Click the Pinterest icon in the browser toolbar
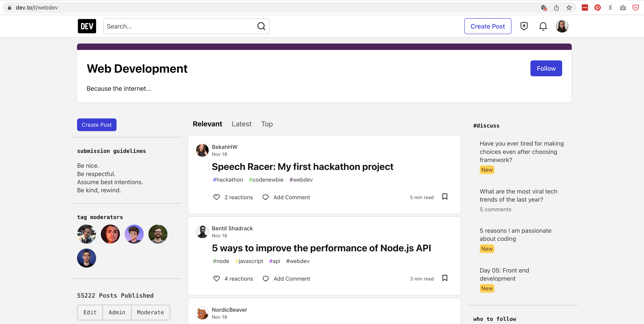 coord(598,8)
